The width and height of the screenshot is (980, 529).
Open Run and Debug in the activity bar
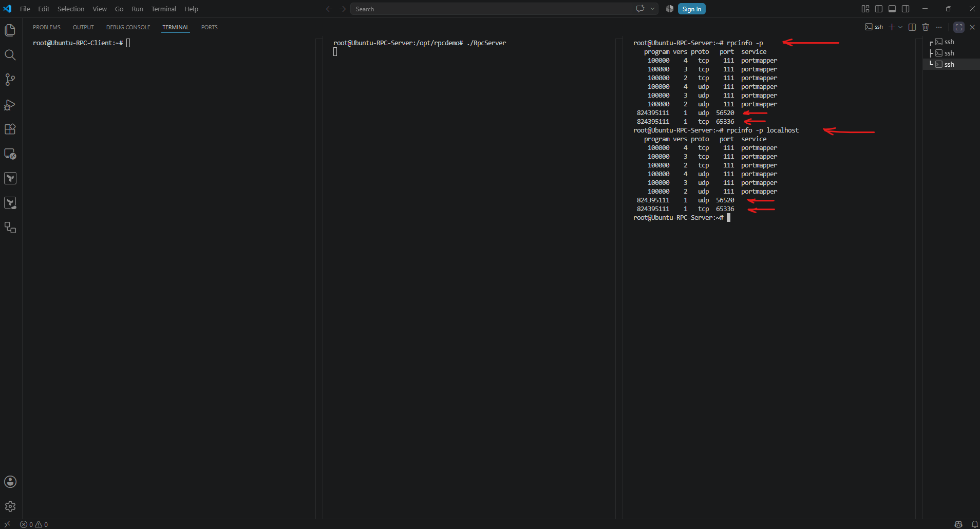[10, 104]
